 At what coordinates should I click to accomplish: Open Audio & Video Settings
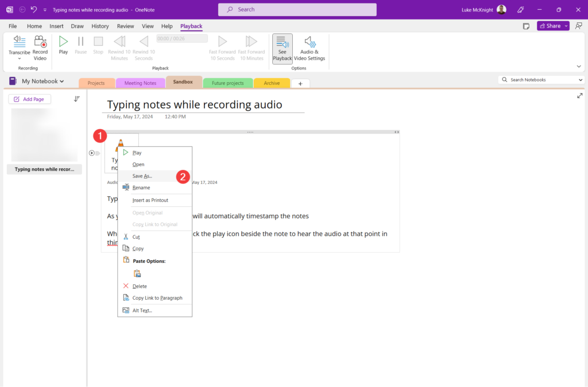pyautogui.click(x=310, y=48)
